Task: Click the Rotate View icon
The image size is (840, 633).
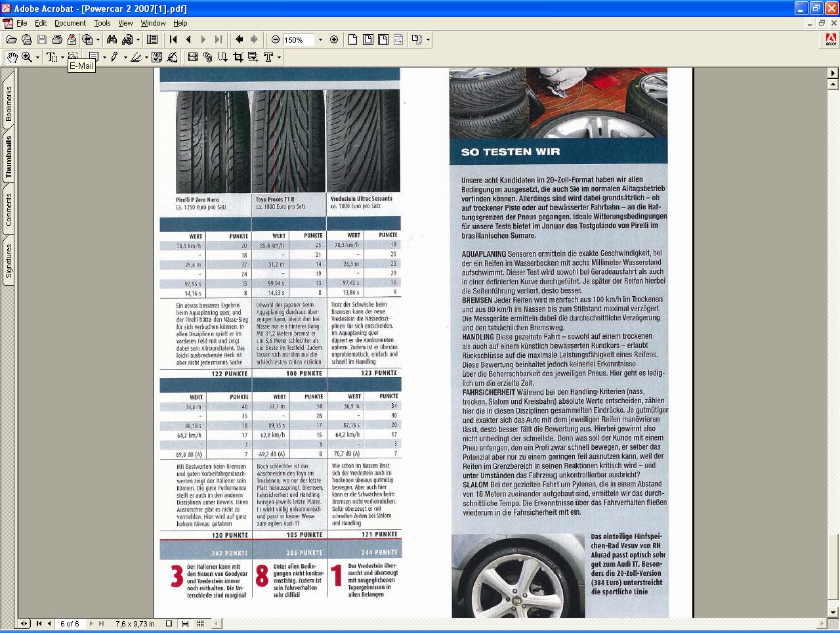Action: coord(417,39)
